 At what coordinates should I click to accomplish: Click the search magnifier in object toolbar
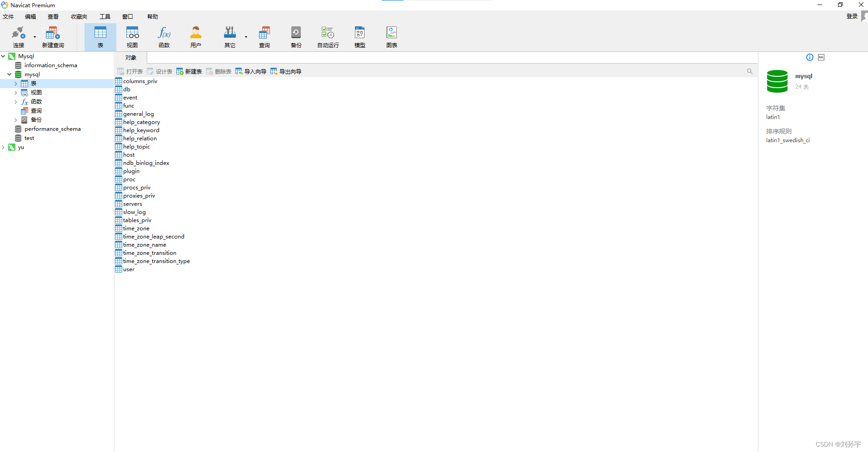pos(750,71)
